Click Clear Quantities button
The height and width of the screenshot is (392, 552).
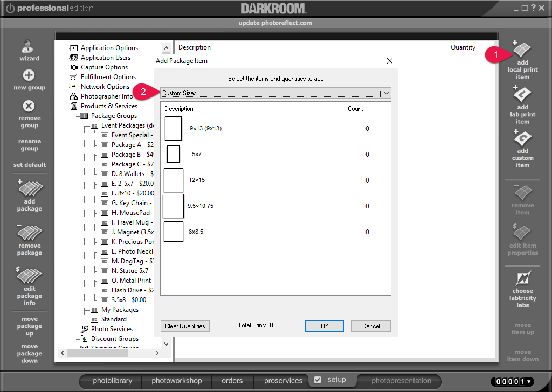[185, 326]
